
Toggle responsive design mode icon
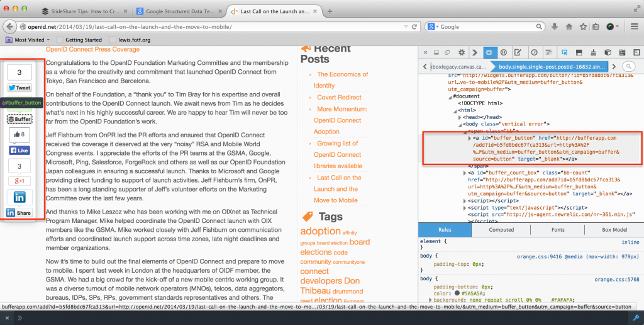[636, 53]
